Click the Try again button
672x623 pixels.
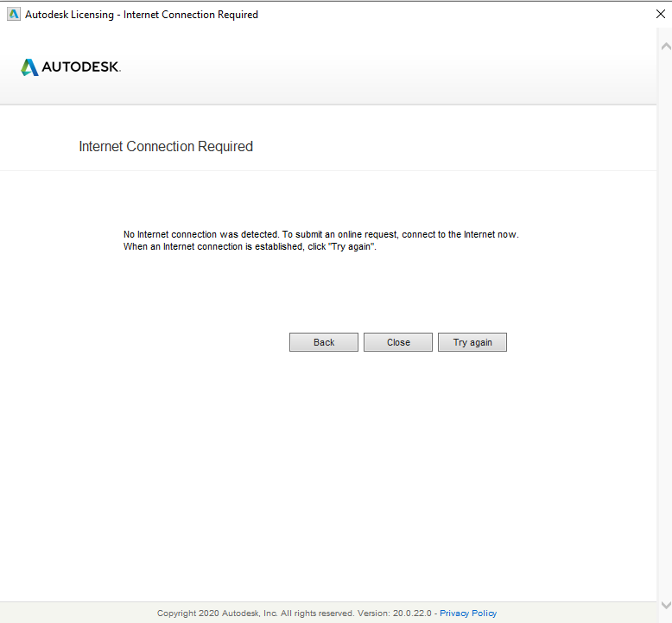(472, 342)
